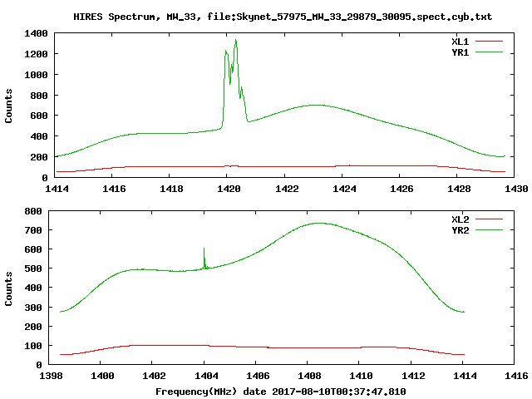Click the 1408 tick label on bottom plot

pyautogui.click(x=309, y=376)
